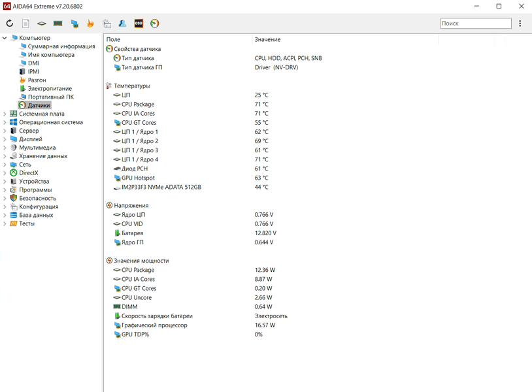Open the report wizard toolbar icon
The width and height of the screenshot is (532, 392).
click(x=107, y=24)
